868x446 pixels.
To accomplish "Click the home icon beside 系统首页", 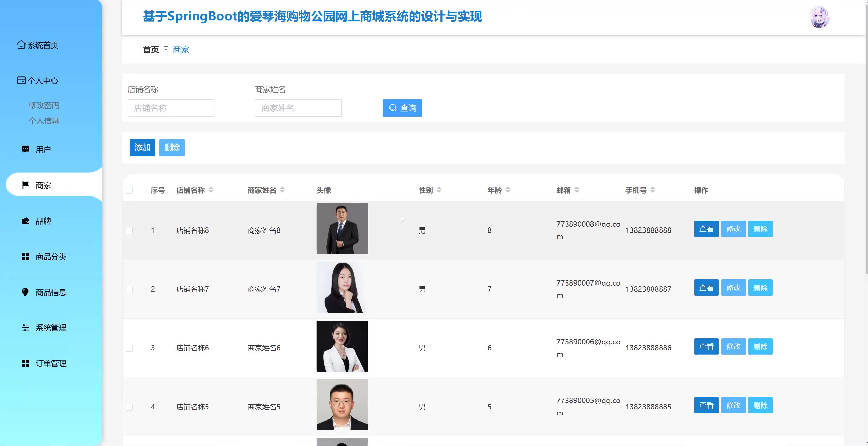I will [21, 45].
